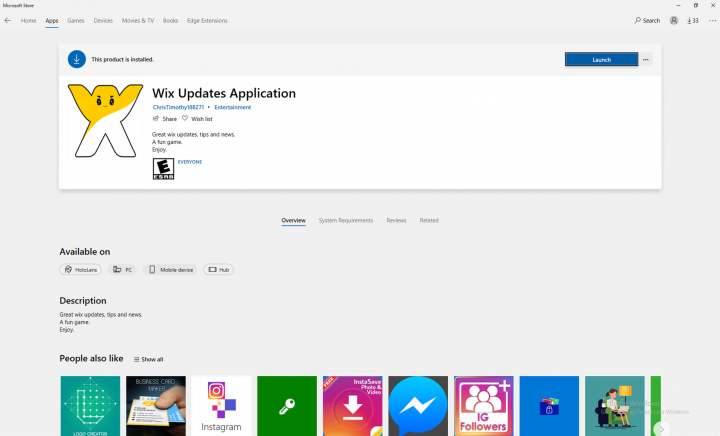Open Edge Extensions tab
This screenshot has height=436, width=720.
[x=207, y=21]
